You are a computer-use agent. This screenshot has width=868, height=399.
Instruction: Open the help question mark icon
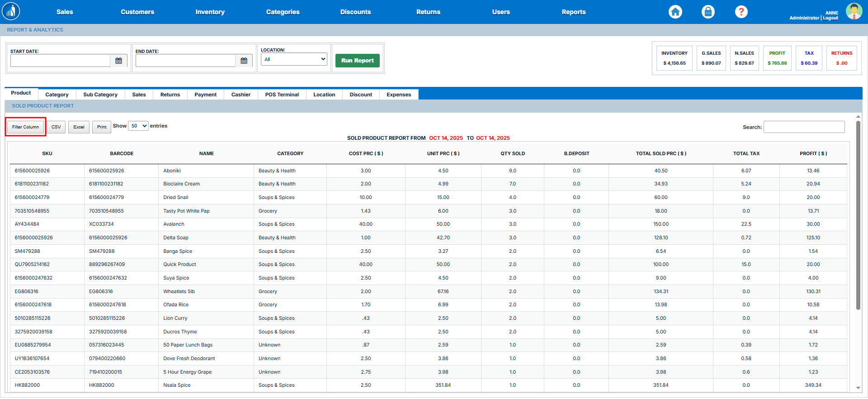[741, 12]
